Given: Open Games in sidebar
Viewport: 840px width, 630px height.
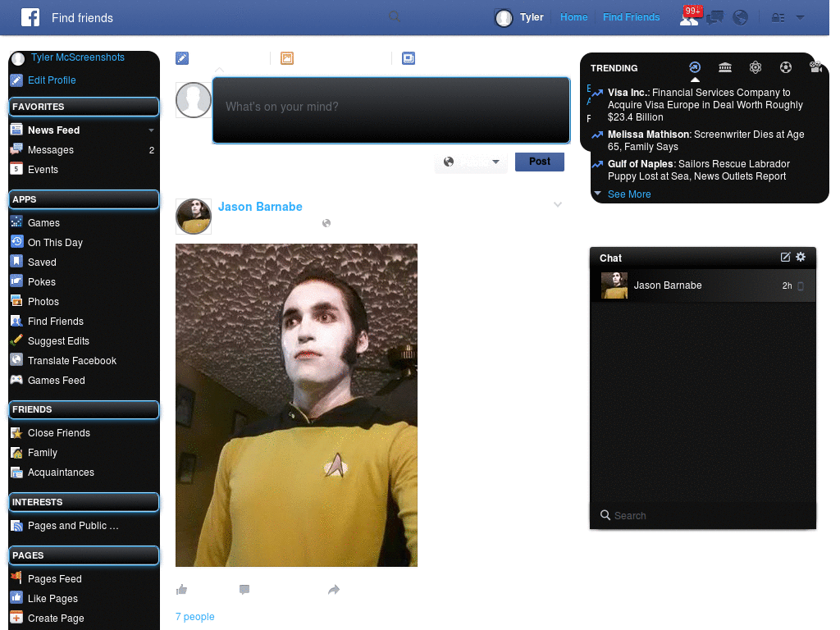Looking at the screenshot, I should [43, 223].
